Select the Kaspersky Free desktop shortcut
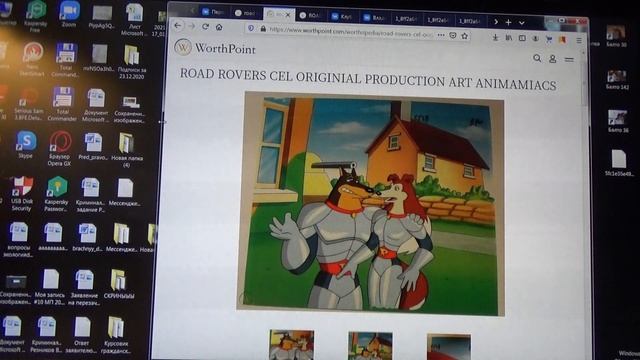This screenshot has height=360, width=640. click(x=36, y=16)
